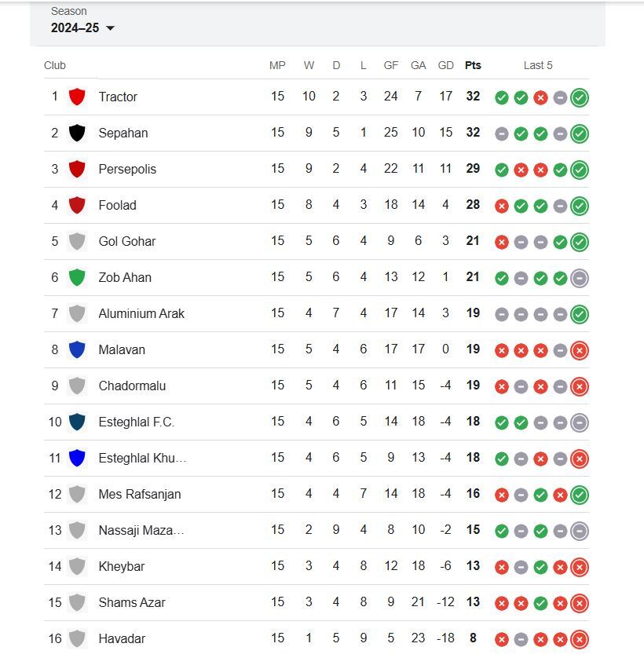
Task: Click Aluminium Arak's latest win icon
Action: pos(580,314)
